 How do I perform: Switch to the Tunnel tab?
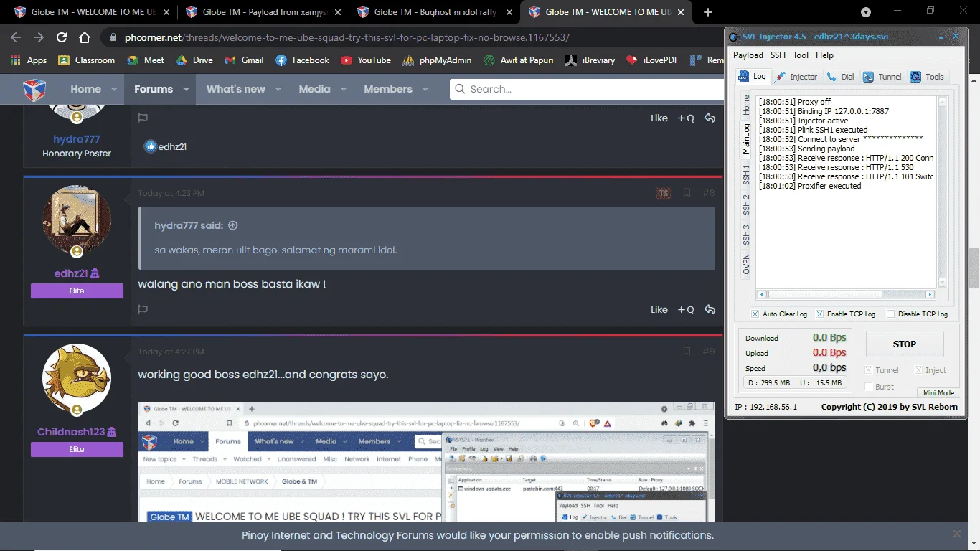coord(882,77)
